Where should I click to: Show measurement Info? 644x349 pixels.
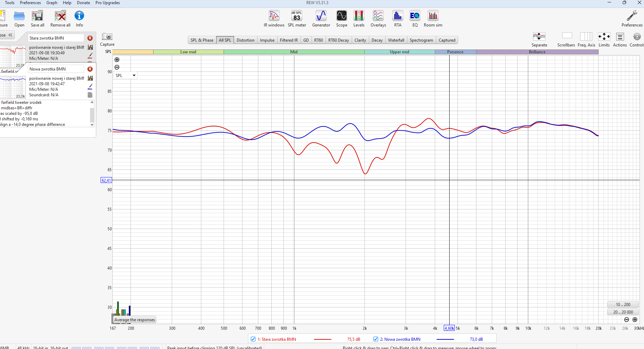coord(79,19)
